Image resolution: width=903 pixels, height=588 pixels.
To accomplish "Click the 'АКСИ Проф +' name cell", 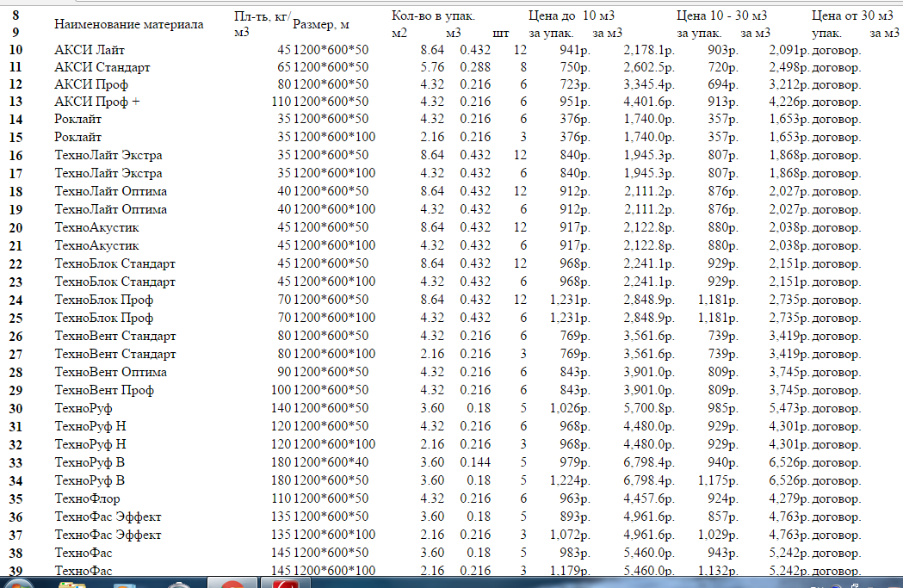I will coord(96,101).
